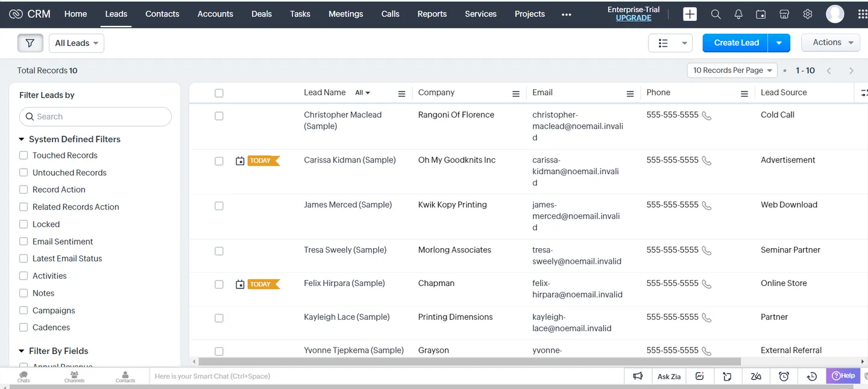Screen dimensions: 868x389
Task: Click phone icon in Tresa Sweely row
Action: [706, 251]
